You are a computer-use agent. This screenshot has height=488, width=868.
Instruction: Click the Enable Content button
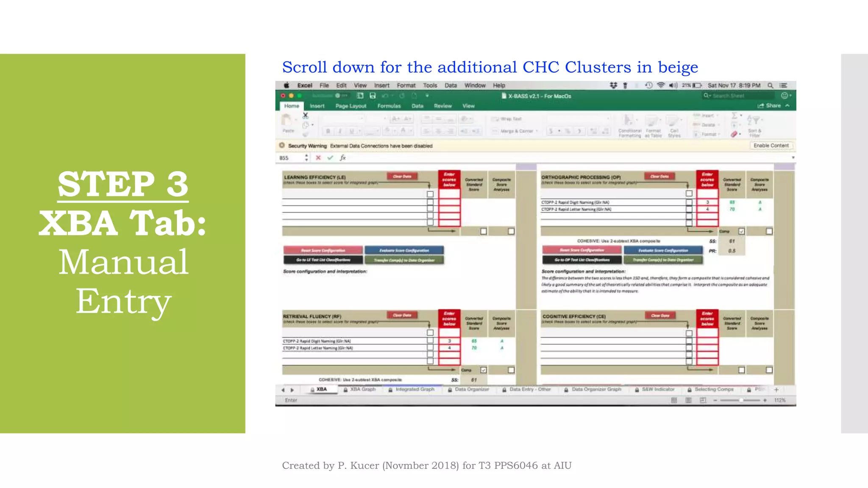[x=771, y=145]
